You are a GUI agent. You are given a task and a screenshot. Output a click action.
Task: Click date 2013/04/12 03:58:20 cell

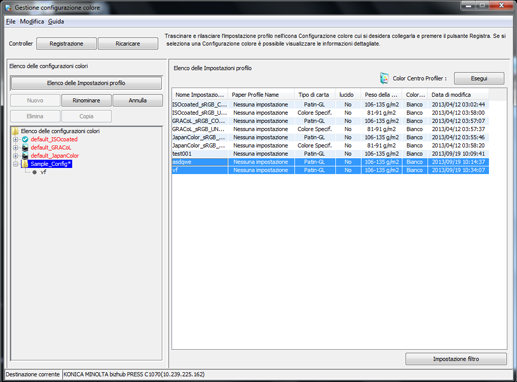[458, 146]
